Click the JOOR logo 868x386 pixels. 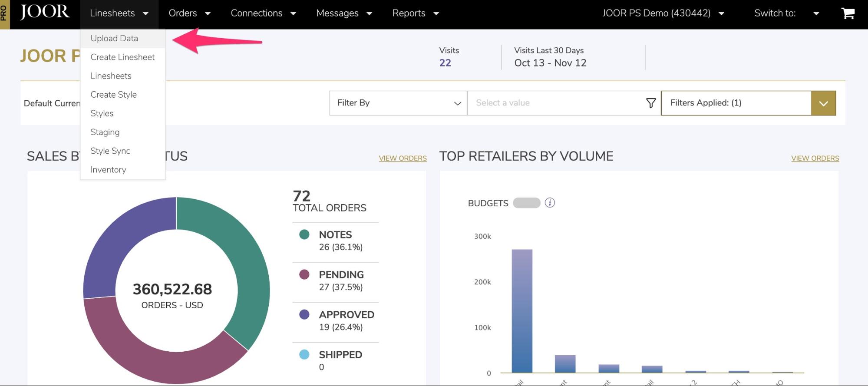click(x=45, y=13)
